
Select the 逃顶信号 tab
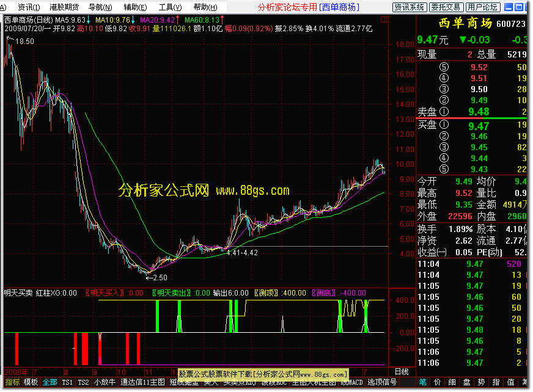(382, 382)
